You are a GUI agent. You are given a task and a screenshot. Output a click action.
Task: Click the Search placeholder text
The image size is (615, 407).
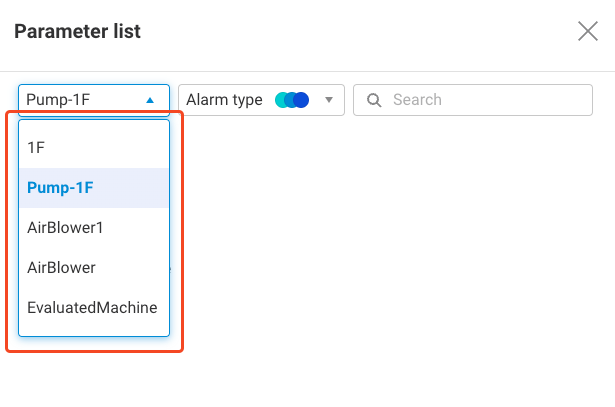tap(417, 100)
